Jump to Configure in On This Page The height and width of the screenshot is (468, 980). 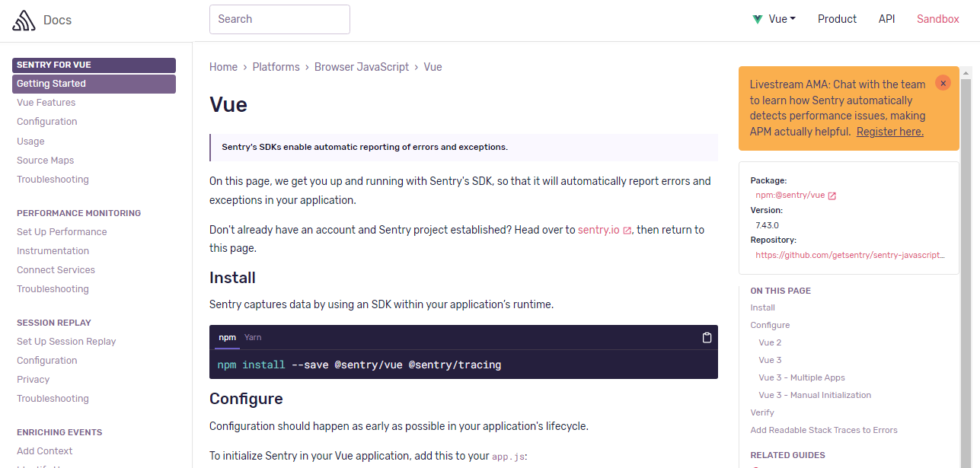click(770, 326)
